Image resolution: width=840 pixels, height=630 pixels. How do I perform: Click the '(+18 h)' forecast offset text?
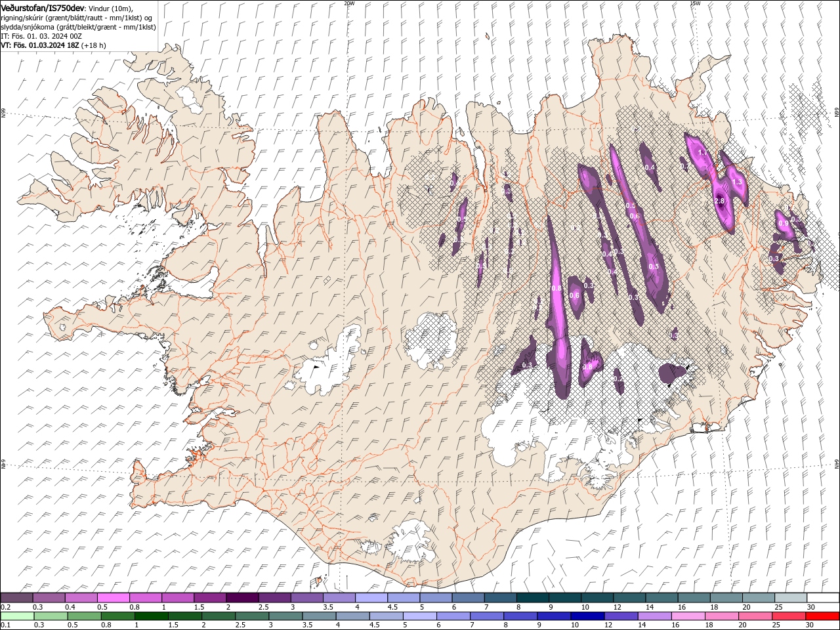point(94,45)
